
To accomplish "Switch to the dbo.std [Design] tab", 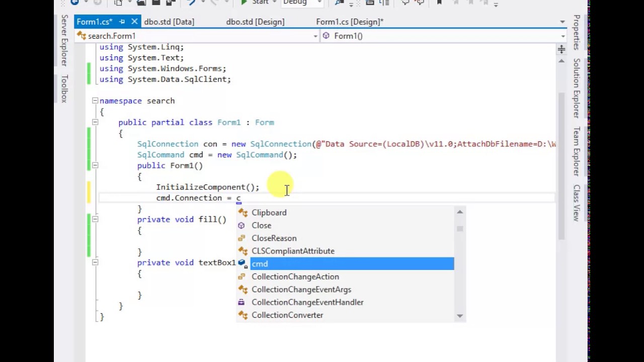I will (x=255, y=22).
